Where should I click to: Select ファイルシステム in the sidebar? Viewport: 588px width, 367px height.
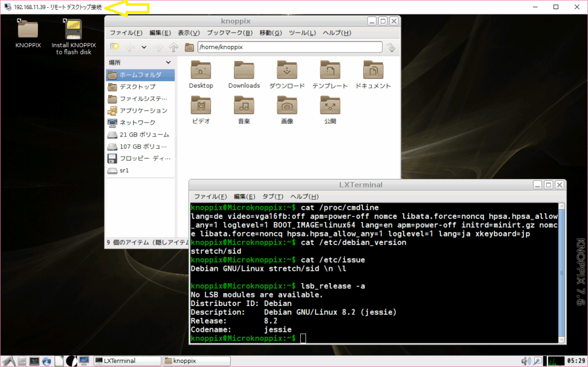[140, 99]
